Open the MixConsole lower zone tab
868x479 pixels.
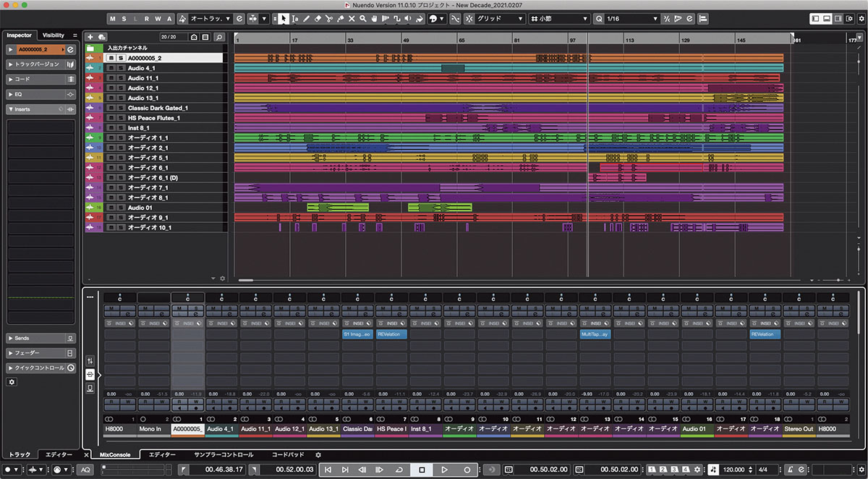[x=115, y=455]
